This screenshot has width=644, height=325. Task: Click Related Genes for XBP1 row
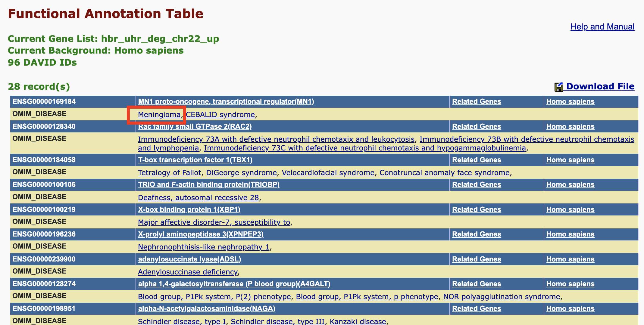point(477,210)
